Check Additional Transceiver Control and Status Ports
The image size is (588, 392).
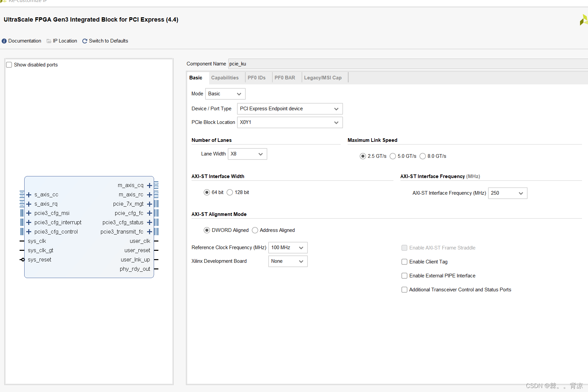coord(404,290)
